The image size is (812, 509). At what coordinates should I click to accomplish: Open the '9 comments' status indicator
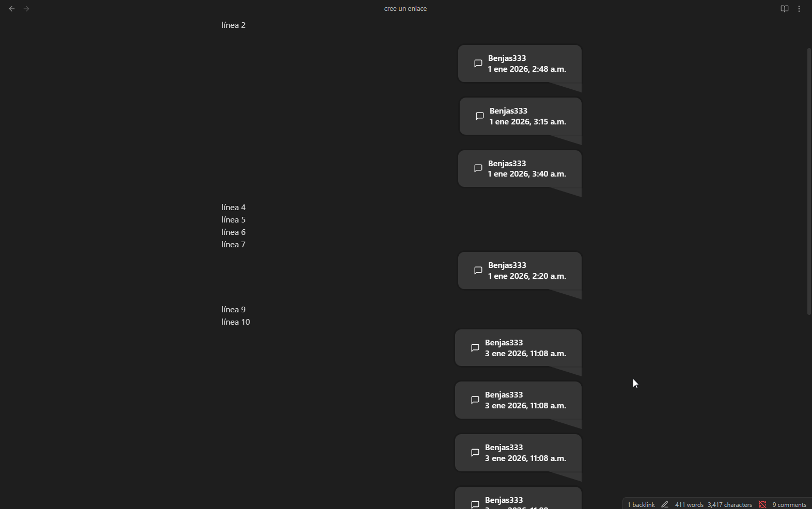(789, 504)
